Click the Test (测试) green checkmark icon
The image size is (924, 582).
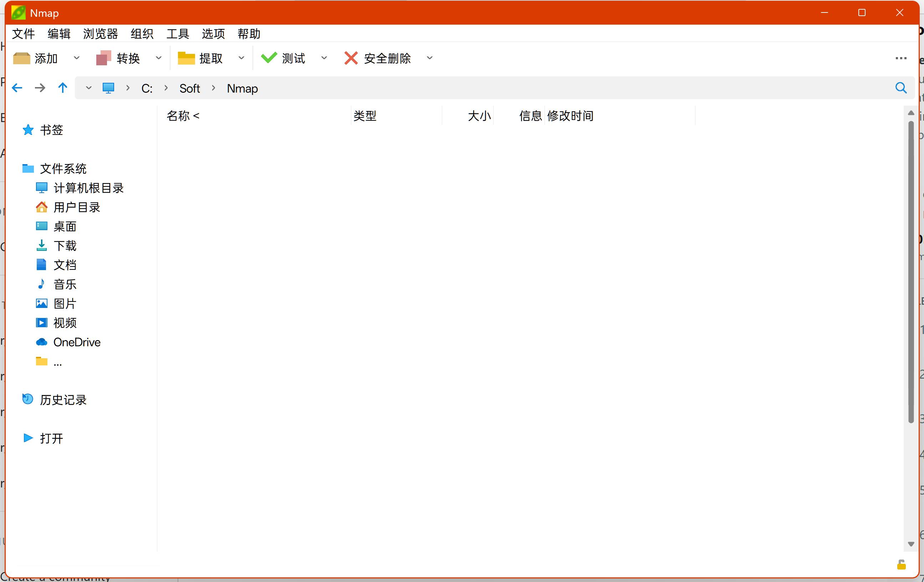click(269, 57)
